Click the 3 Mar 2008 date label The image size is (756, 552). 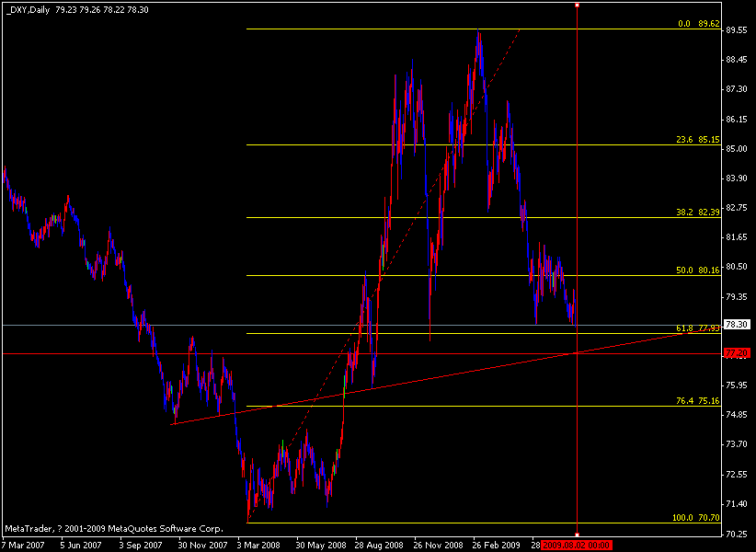click(x=258, y=544)
